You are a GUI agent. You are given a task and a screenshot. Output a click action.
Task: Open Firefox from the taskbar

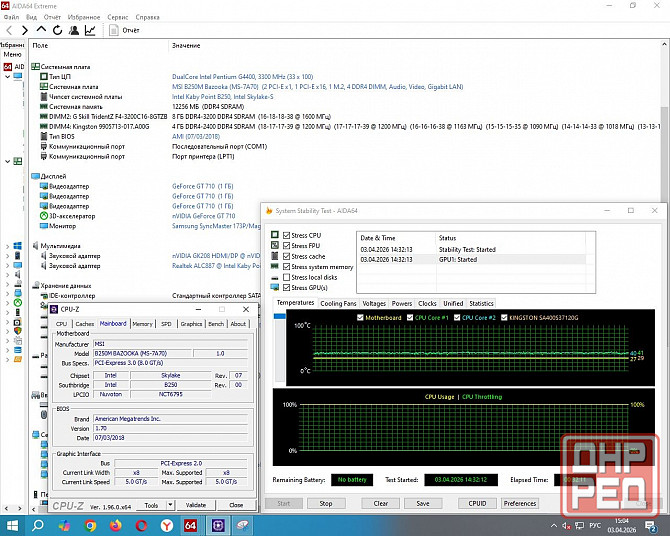(118, 525)
